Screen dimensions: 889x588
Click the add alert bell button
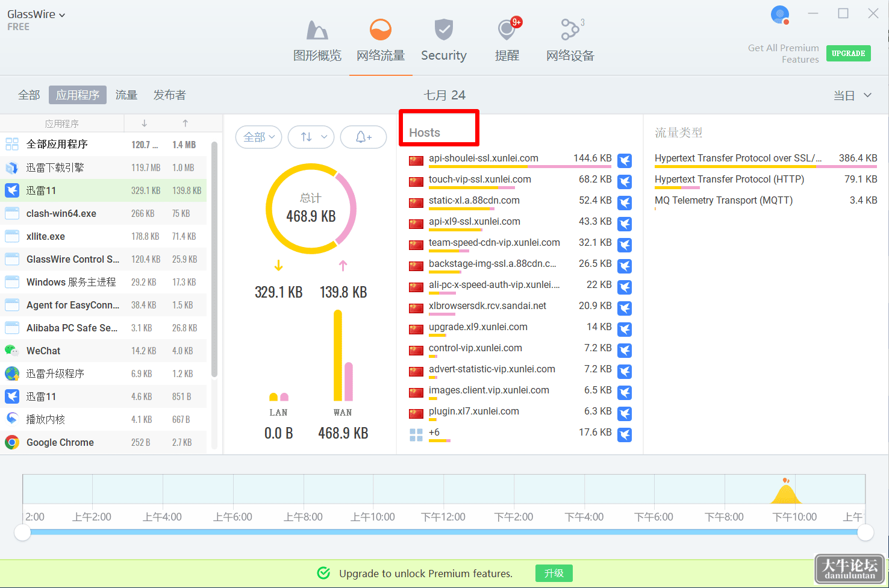[x=364, y=137]
